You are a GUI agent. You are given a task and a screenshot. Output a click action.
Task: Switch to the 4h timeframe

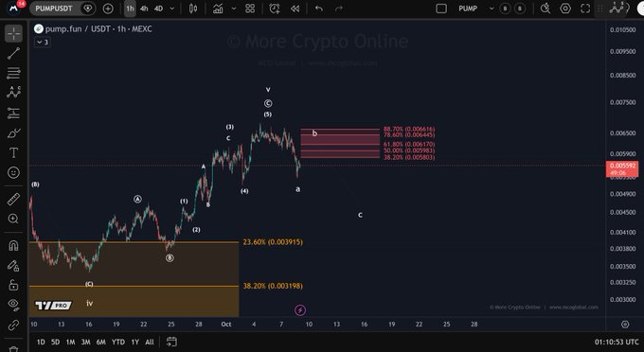(144, 9)
